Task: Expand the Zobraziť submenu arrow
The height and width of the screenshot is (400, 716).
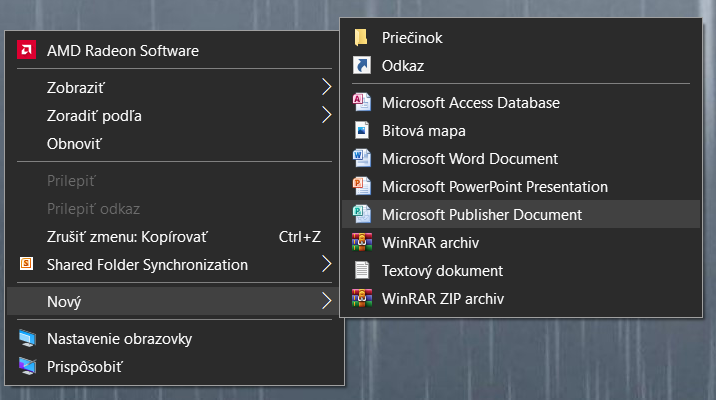Action: [326, 87]
